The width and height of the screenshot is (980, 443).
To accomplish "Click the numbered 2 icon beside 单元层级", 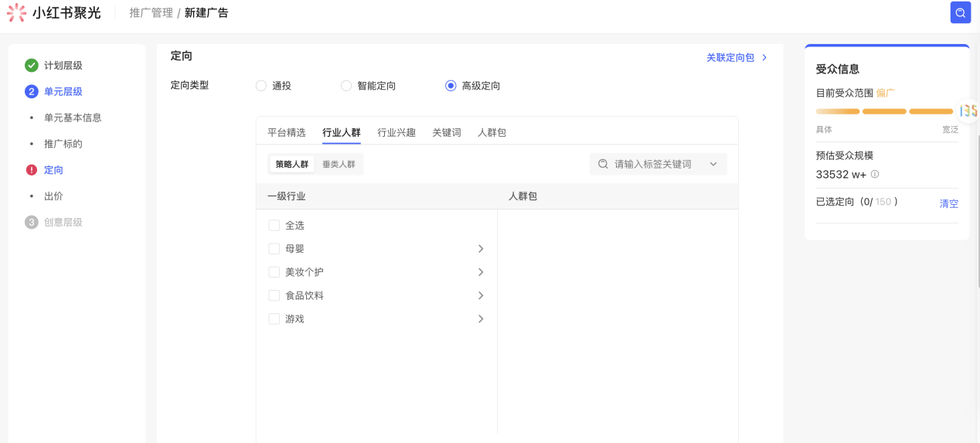I will point(32,91).
